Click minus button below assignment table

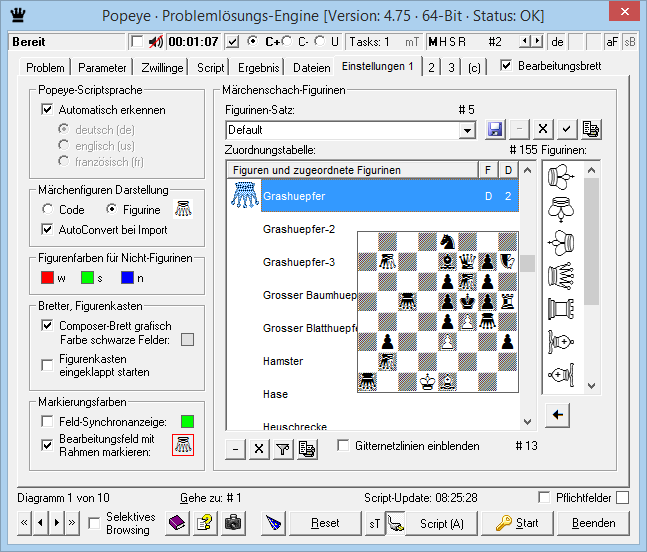[x=235, y=449]
